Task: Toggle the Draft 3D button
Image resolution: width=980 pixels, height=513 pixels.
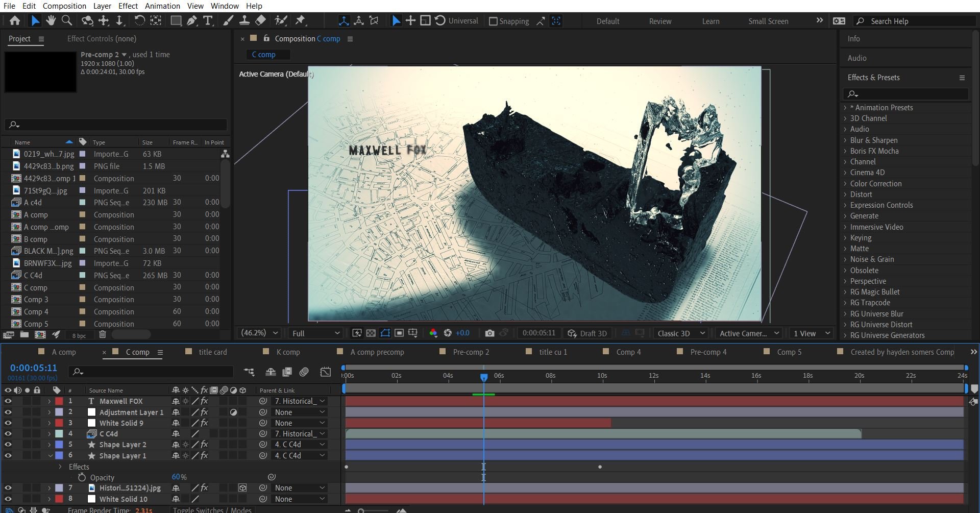Action: pyautogui.click(x=587, y=333)
